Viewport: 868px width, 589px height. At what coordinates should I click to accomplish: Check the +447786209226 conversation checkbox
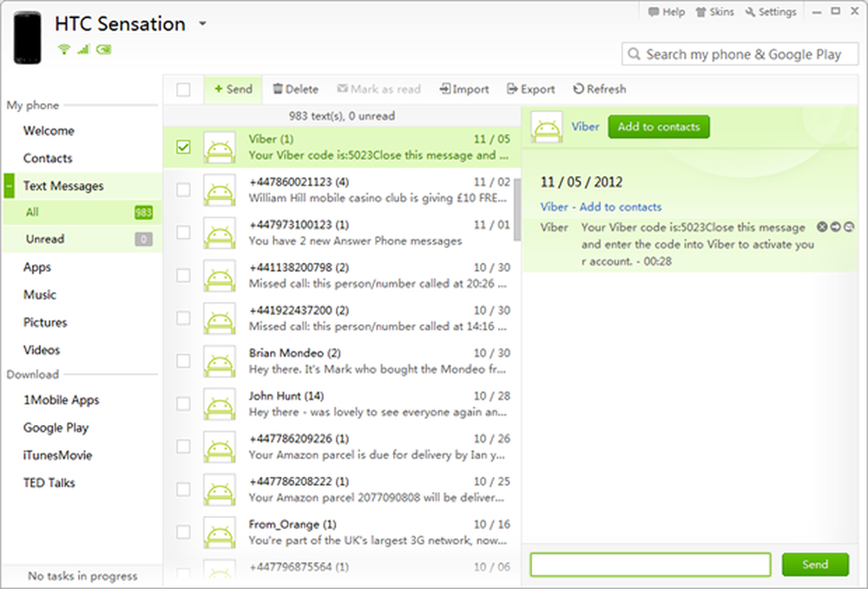(183, 447)
